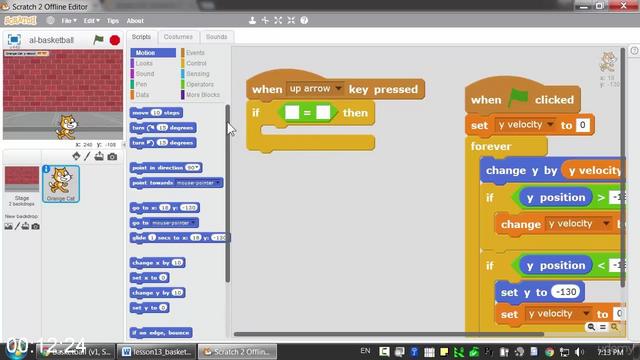Screen dimensions: 640x360
Task: Paint a new backdrop
Action: coord(17,226)
